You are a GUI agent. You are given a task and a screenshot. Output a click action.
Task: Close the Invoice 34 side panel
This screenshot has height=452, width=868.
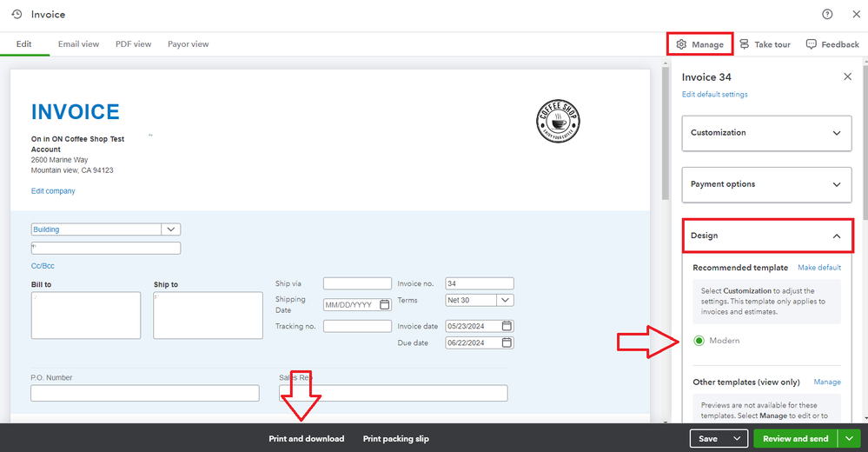click(847, 76)
